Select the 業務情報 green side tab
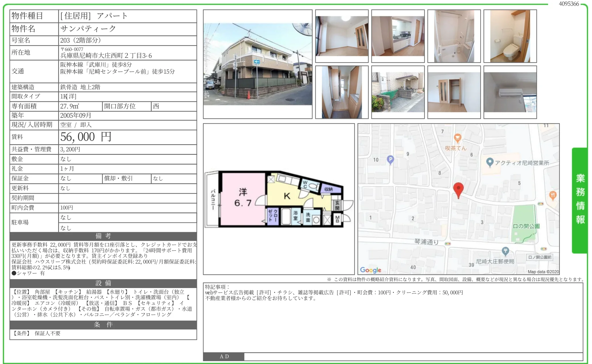The image size is (592, 364). tap(580, 200)
